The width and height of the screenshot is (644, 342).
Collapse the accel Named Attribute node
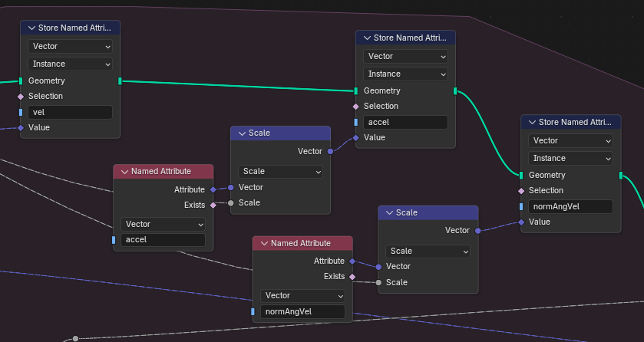click(124, 171)
